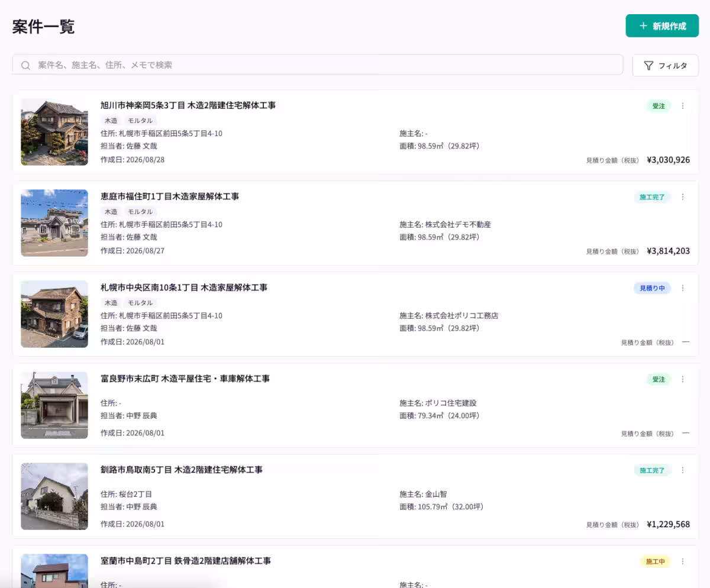Click モルタル tag on 札幌市中央区南10条 project
Viewport: 710px width, 588px height.
pos(140,303)
